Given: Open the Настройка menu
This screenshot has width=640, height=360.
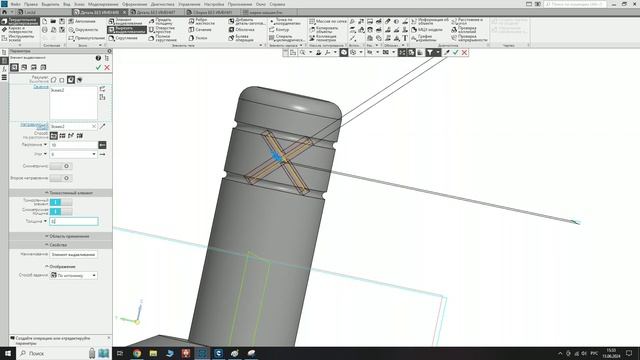Looking at the screenshot, I should coord(214,4).
